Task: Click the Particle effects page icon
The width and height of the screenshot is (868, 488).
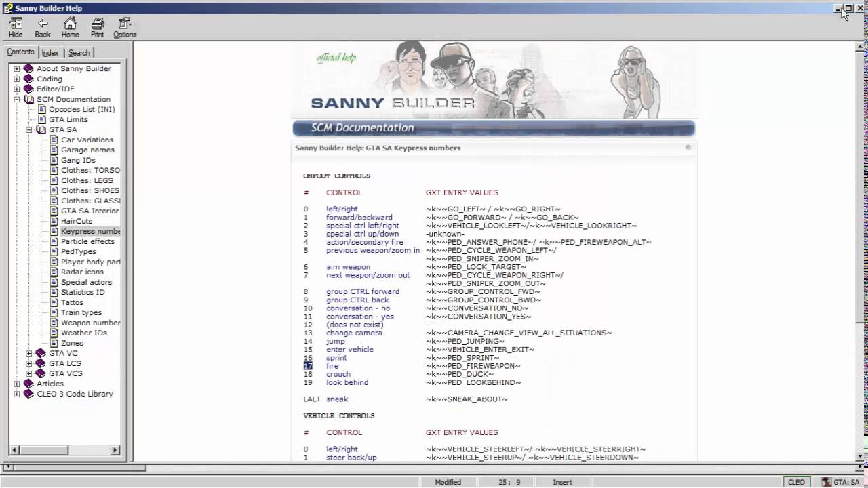Action: [54, 241]
